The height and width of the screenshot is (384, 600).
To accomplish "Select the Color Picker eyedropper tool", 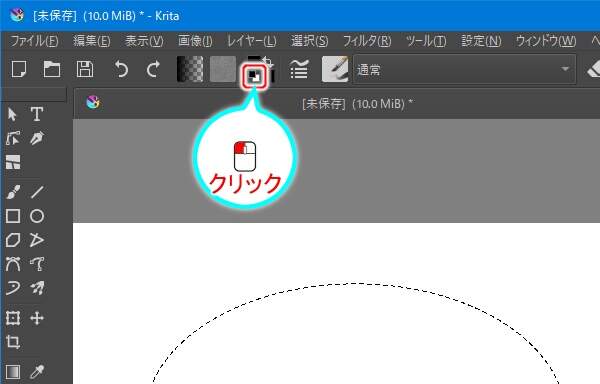I will coord(37,371).
